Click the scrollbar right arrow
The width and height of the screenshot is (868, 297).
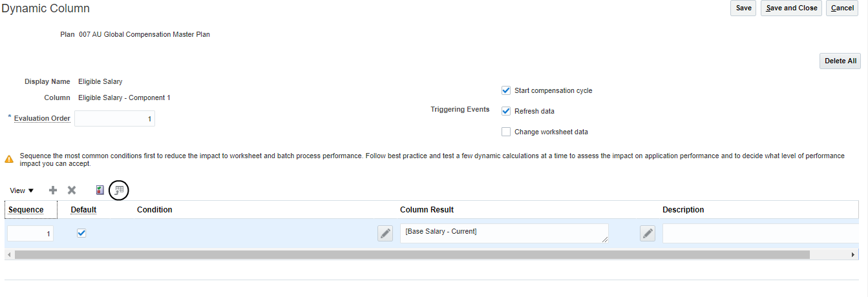tap(853, 255)
